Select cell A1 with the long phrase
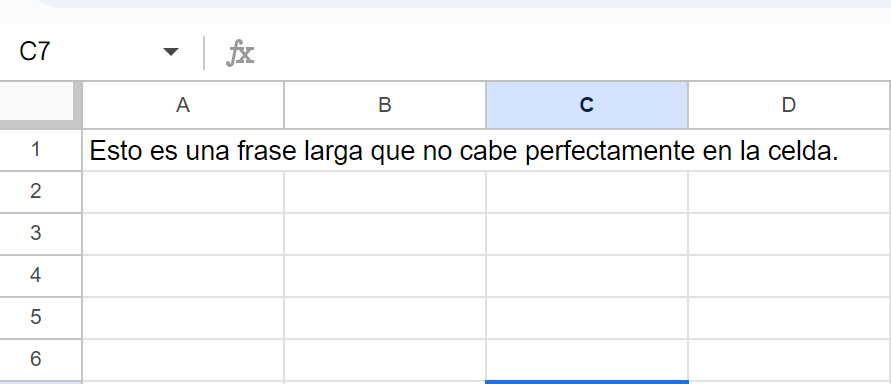 tap(183, 151)
